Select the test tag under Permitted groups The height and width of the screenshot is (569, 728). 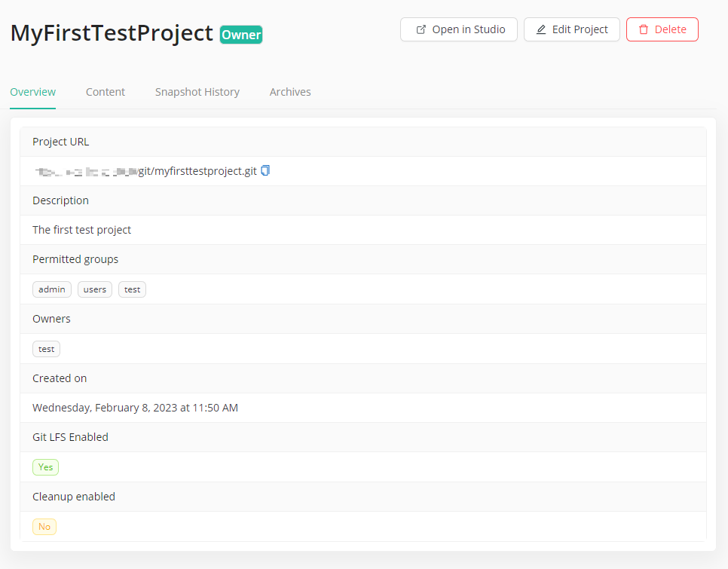(x=132, y=289)
